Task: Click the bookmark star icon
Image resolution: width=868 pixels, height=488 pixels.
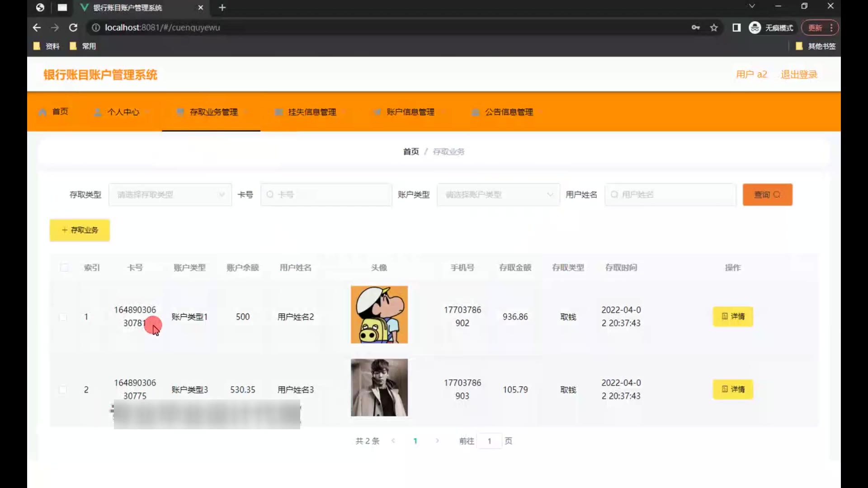Action: (x=714, y=28)
